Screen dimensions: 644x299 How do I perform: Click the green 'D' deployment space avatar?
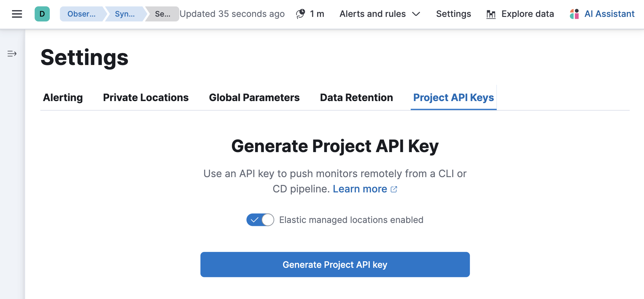(x=42, y=14)
